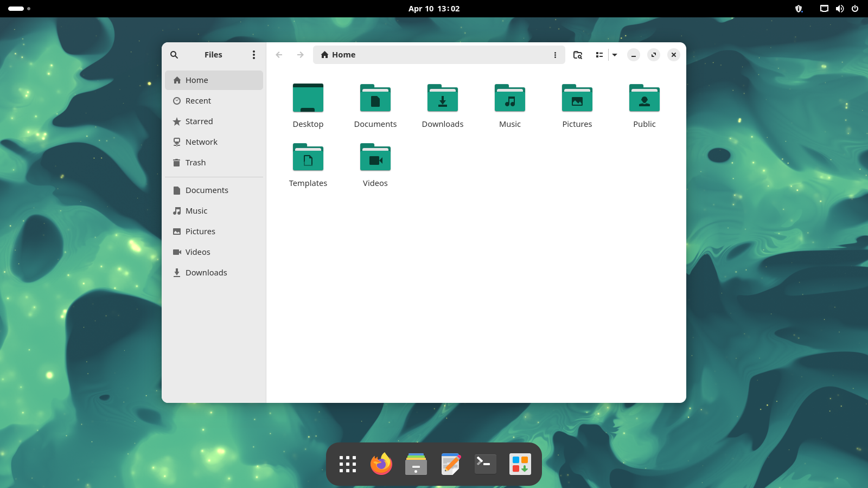This screenshot has height=488, width=868.
Task: Go to Trash in sidebar
Action: tap(195, 163)
